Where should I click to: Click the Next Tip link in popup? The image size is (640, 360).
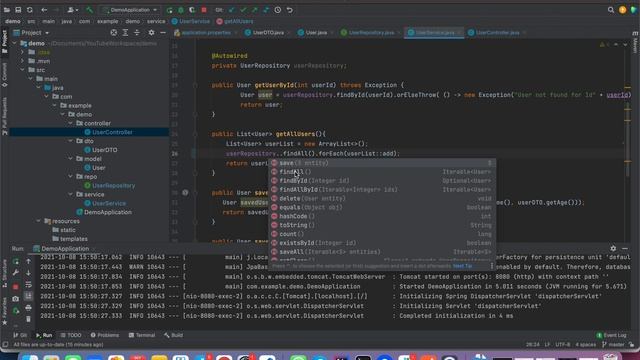tap(462, 266)
